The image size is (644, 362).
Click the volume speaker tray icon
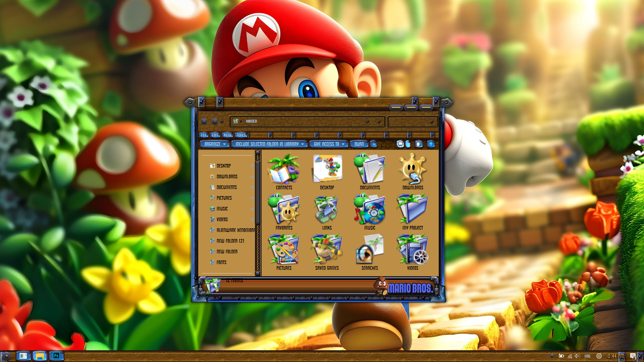577,356
